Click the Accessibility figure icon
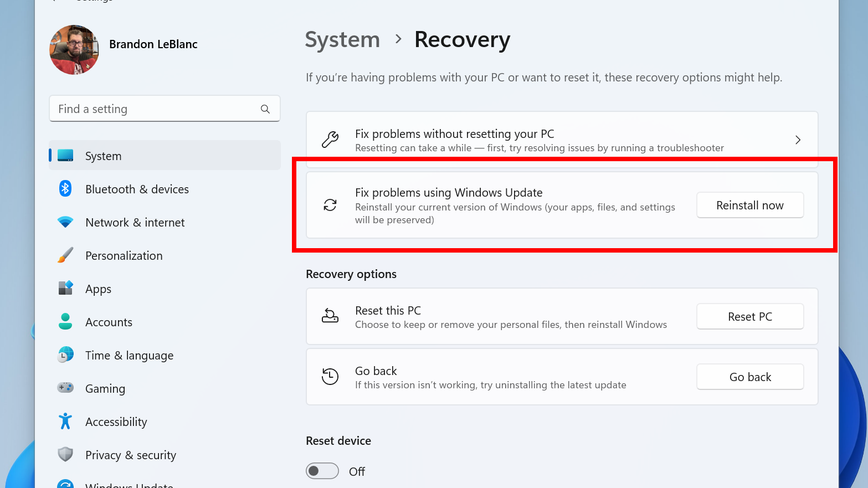Image resolution: width=868 pixels, height=488 pixels. (x=65, y=421)
